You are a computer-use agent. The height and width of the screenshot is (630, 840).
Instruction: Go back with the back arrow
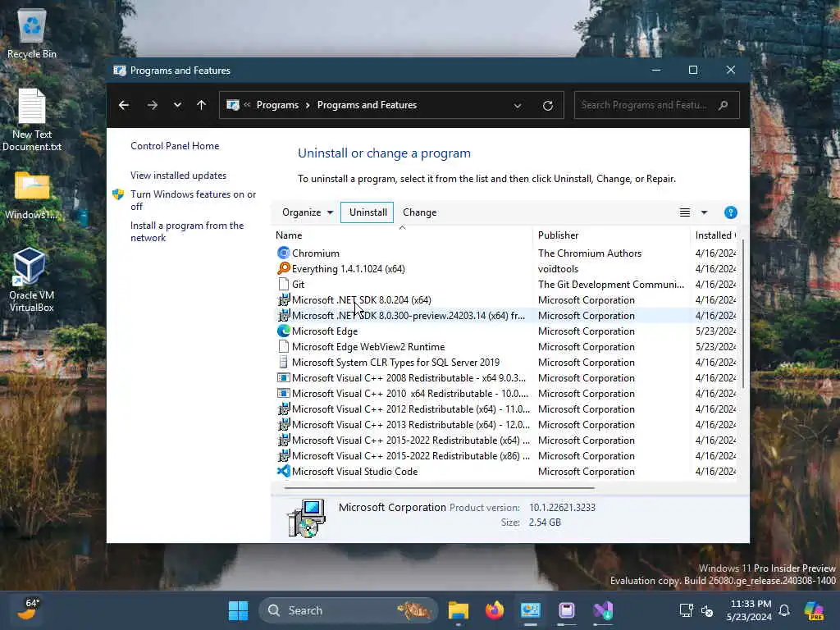click(x=124, y=105)
